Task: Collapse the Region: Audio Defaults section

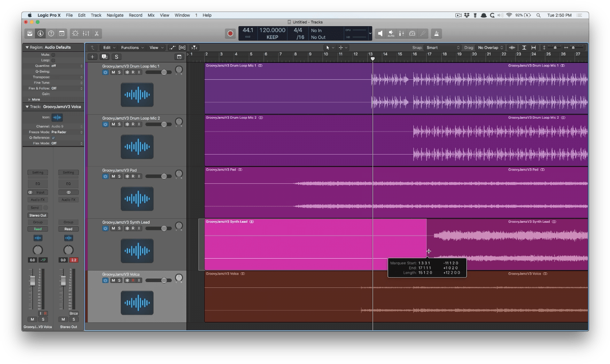Action: pyautogui.click(x=28, y=46)
